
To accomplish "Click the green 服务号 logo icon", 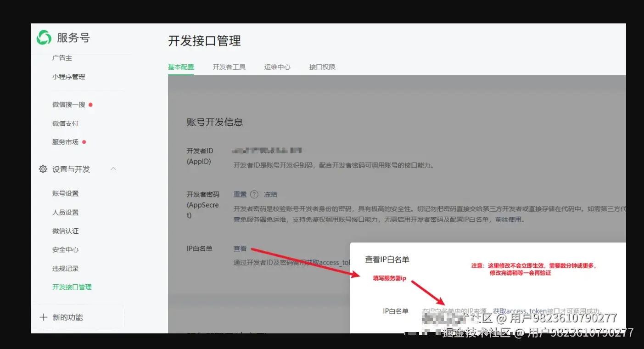I will [x=44, y=38].
